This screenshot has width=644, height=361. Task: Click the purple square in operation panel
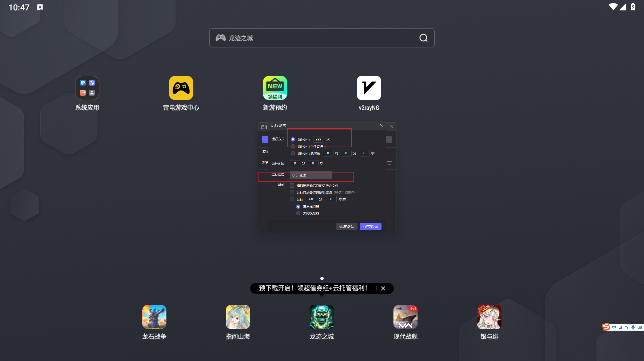click(x=265, y=139)
